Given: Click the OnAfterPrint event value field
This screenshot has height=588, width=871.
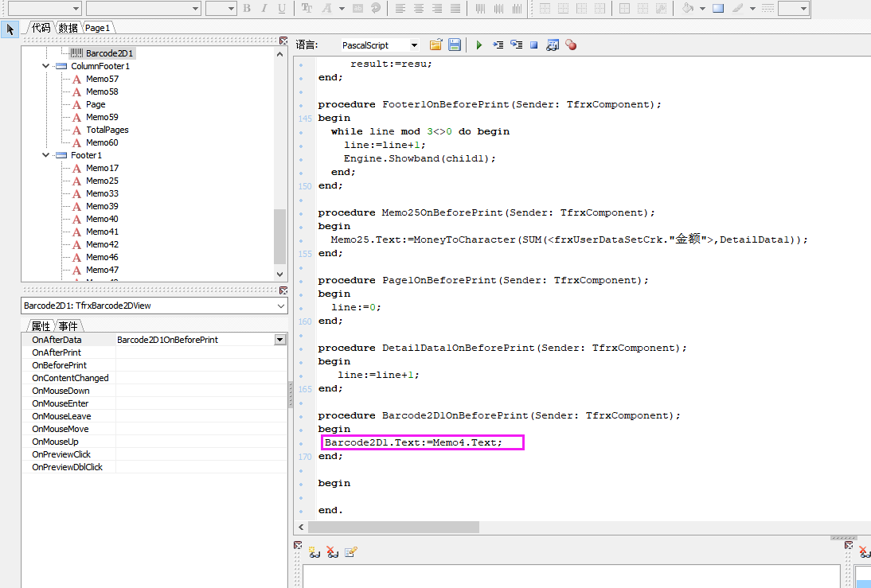Looking at the screenshot, I should [201, 352].
